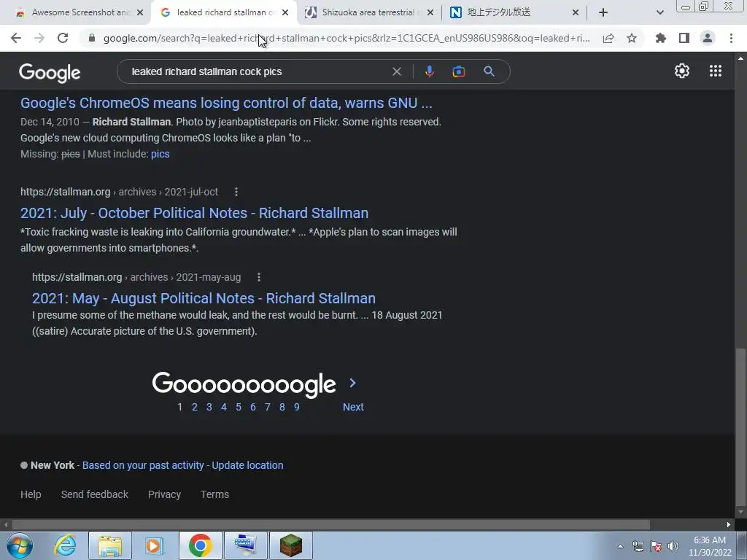The image size is (747, 560).
Task: Go to results page 9
Action: 296,407
